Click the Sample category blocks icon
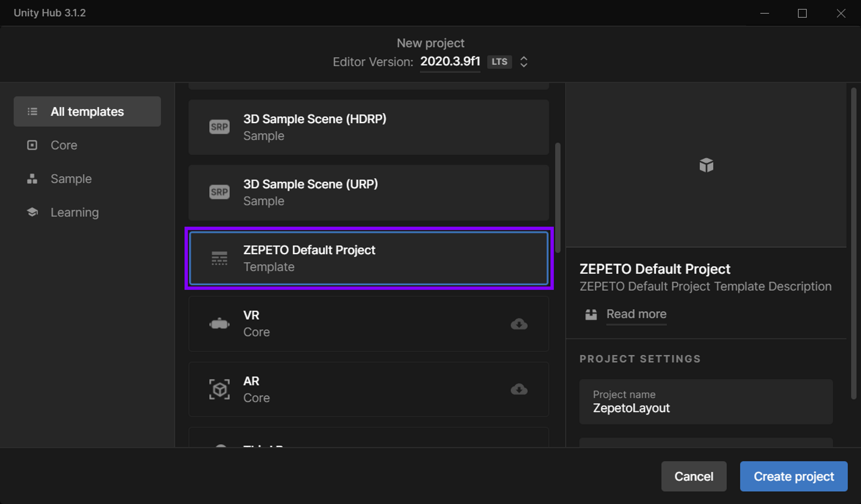 [x=32, y=179]
